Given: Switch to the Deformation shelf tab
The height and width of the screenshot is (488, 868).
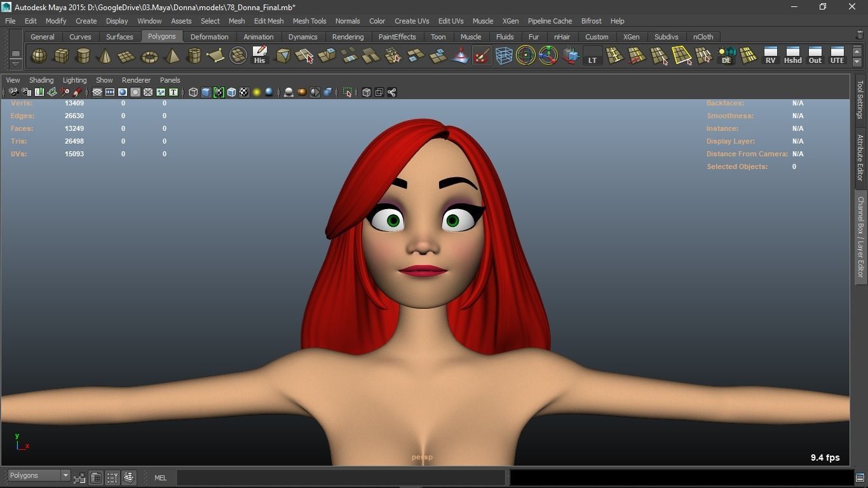Looking at the screenshot, I should point(209,37).
